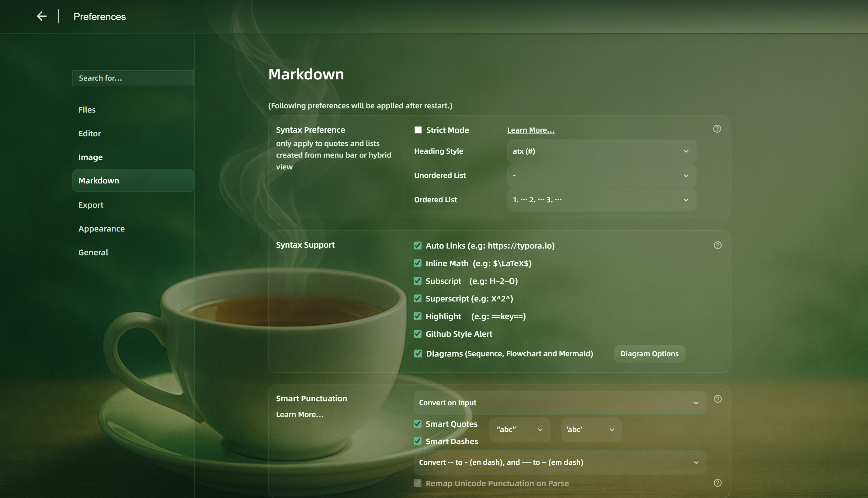Switch to the Appearance preferences section
This screenshot has height=498, width=868.
point(102,228)
